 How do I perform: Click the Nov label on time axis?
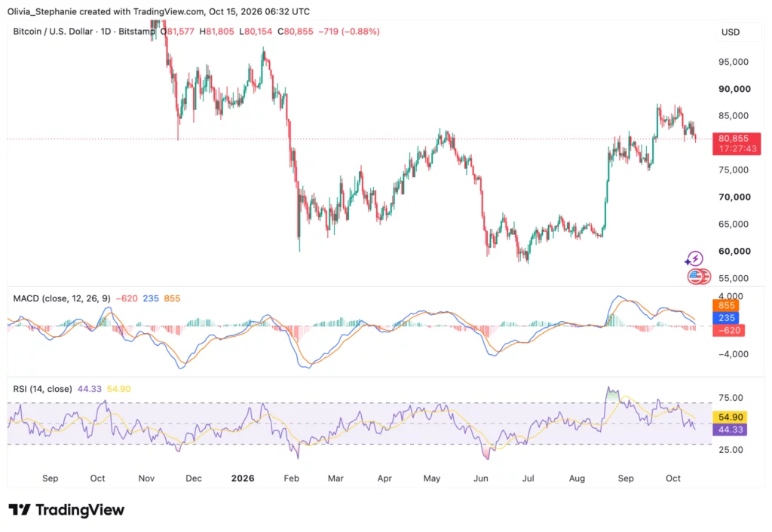click(x=146, y=478)
